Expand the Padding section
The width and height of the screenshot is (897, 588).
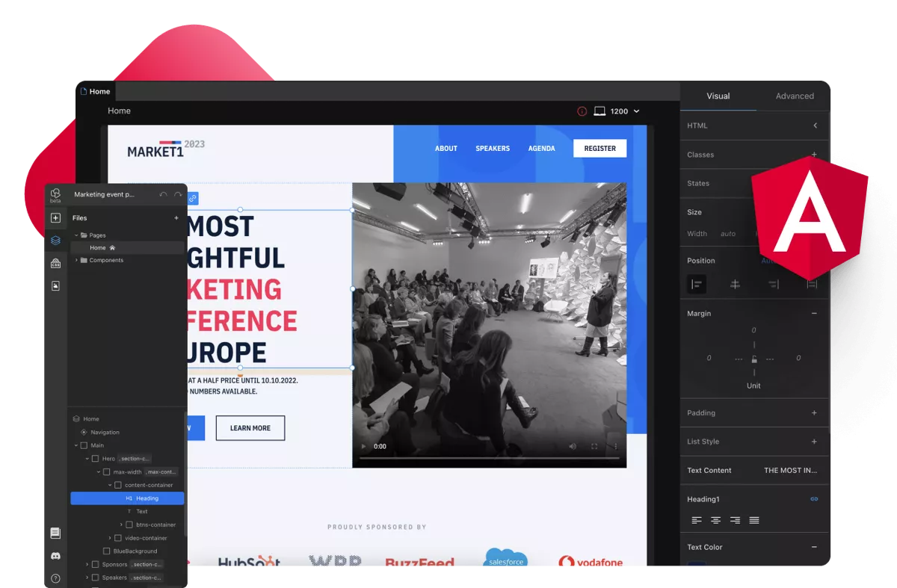(x=814, y=413)
